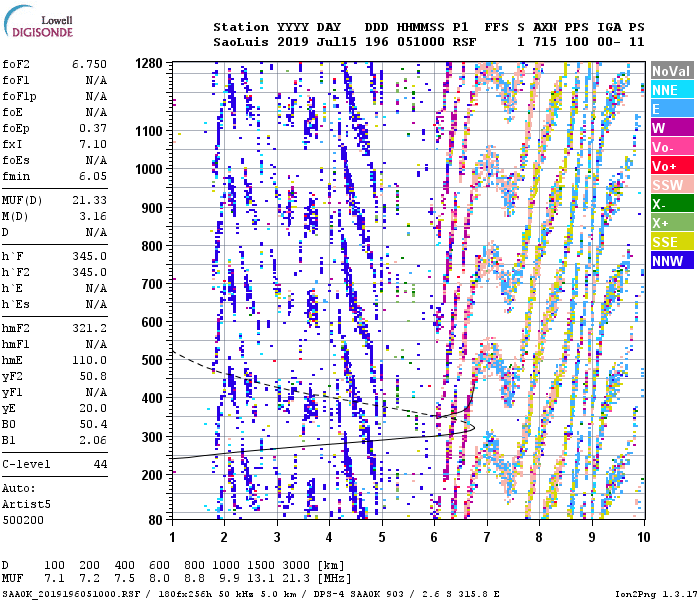Click the MUF value 13.1 in table
700x600 pixels.
pyautogui.click(x=260, y=579)
